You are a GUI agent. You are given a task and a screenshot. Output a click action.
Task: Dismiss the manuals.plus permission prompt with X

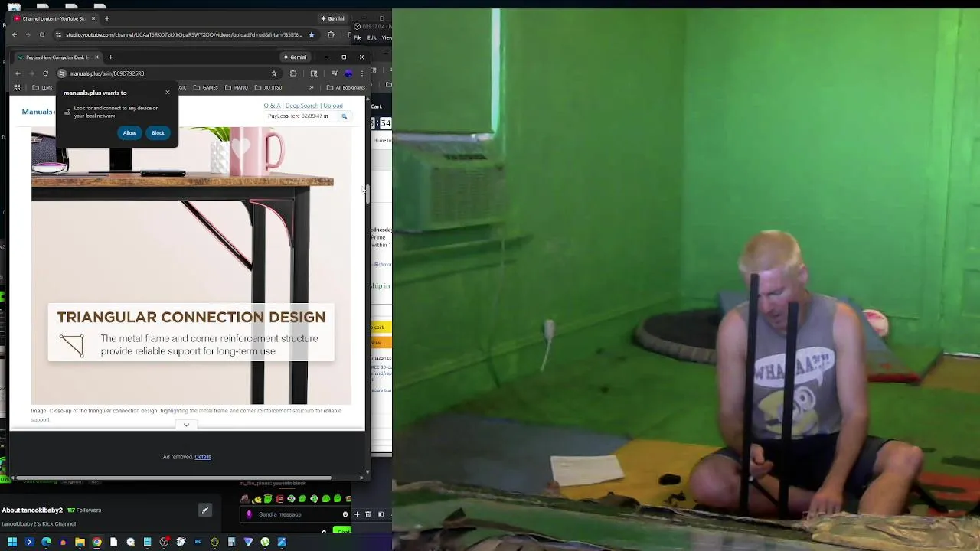pyautogui.click(x=168, y=93)
